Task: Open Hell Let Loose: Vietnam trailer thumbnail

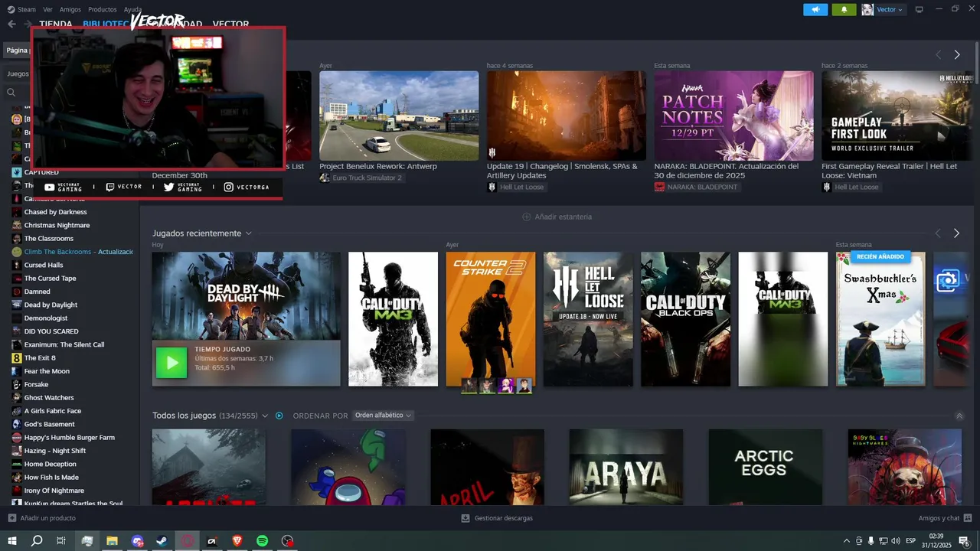Action: [897, 116]
